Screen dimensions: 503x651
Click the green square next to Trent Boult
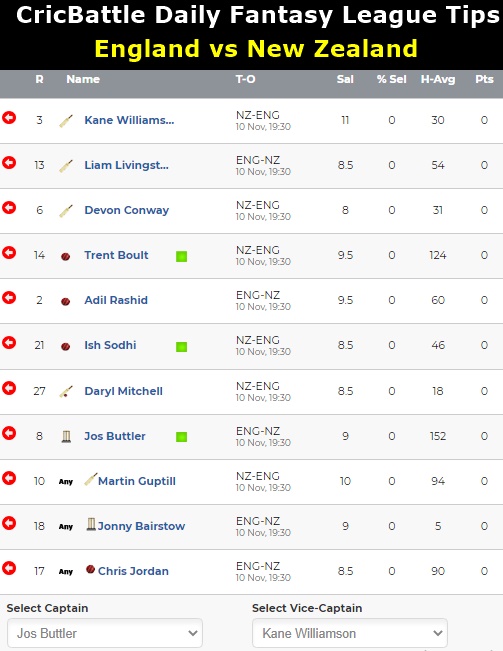[x=181, y=256]
